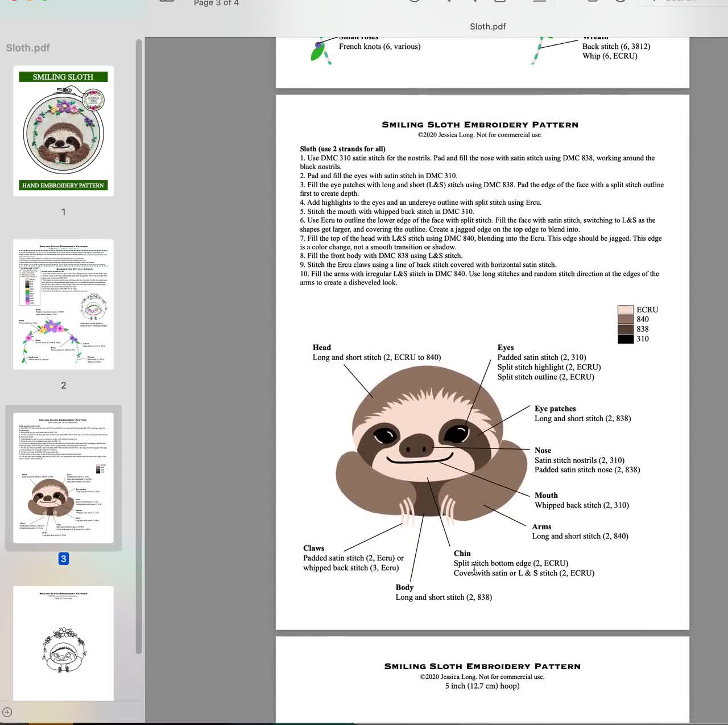Viewport: 728px width, 725px height.
Task: Click the Smiling Sloth Embroidery Pattern page 3 title
Action: coord(480,125)
